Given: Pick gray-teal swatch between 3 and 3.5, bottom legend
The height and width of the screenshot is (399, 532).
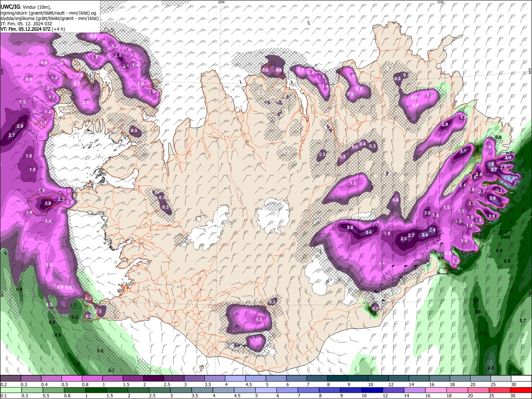Looking at the screenshot, I should tap(181, 390).
